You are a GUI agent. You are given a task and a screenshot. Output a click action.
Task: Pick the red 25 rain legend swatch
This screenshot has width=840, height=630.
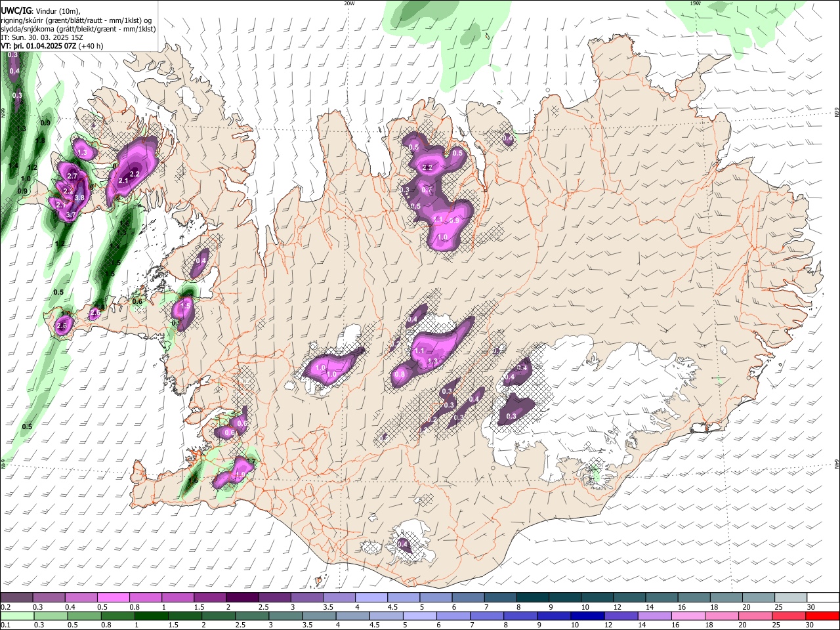788,616
